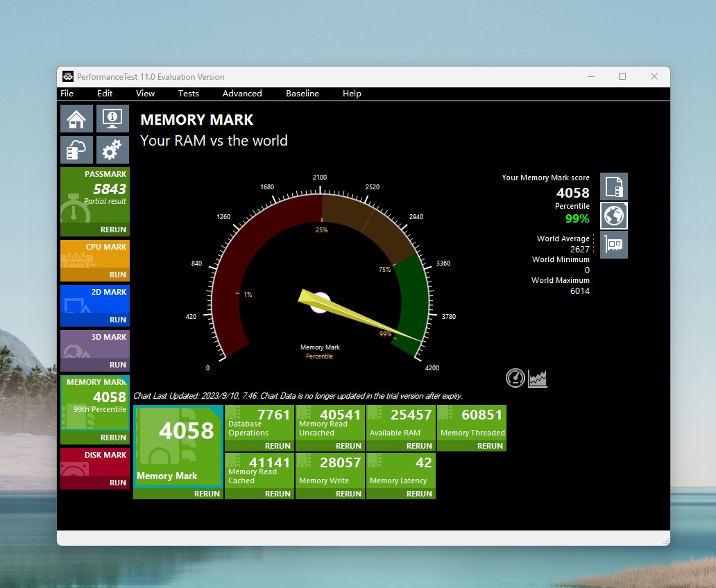Viewport: 716px width, 588px height.
Task: Click the gauge needle center hub
Action: 320,303
